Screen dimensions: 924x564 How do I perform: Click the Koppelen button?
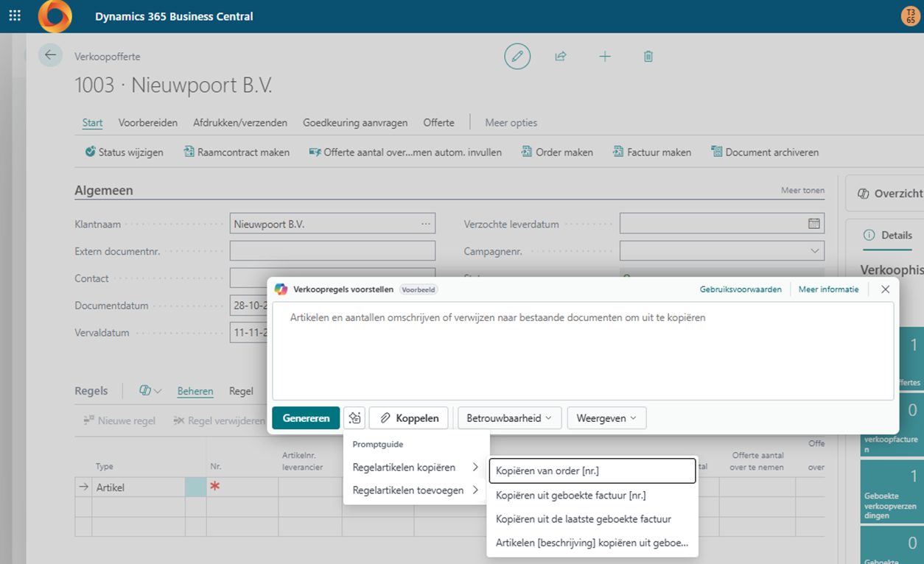pos(409,418)
